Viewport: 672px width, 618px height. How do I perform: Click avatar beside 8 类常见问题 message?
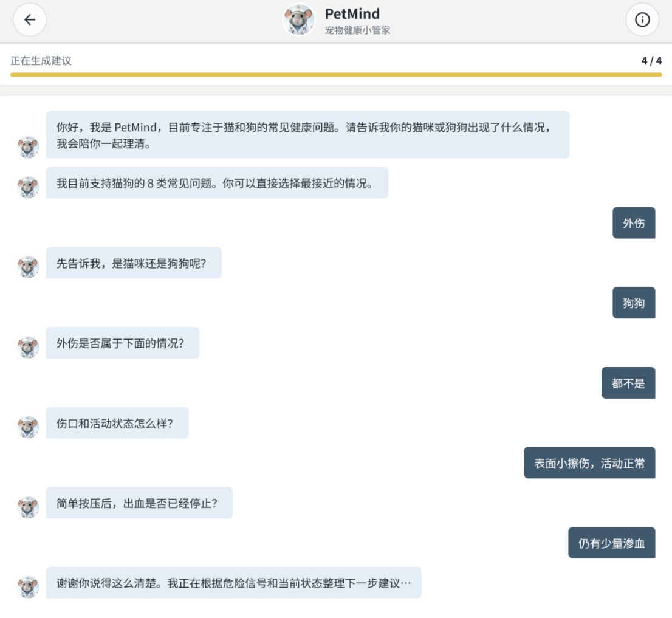[29, 187]
